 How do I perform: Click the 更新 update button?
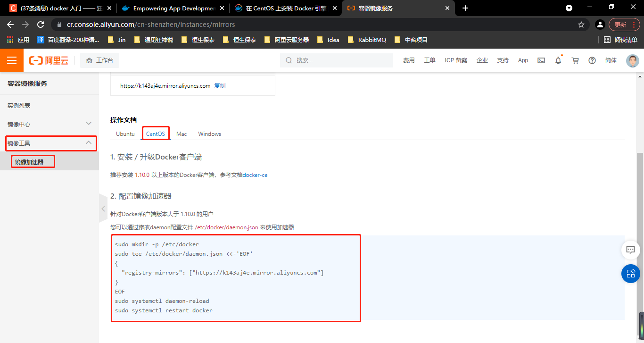coord(624,25)
